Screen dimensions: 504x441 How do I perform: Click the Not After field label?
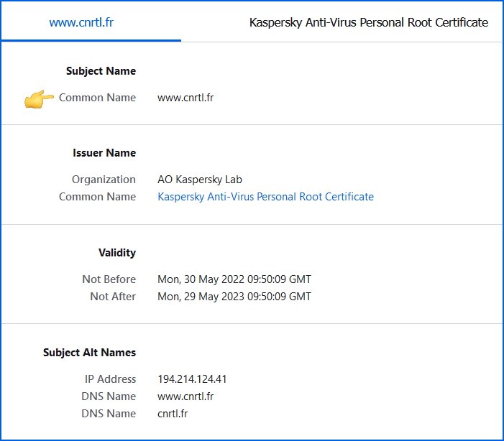[x=113, y=297]
